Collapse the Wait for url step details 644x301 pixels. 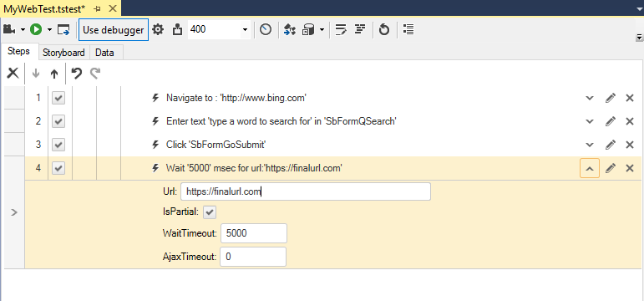590,168
